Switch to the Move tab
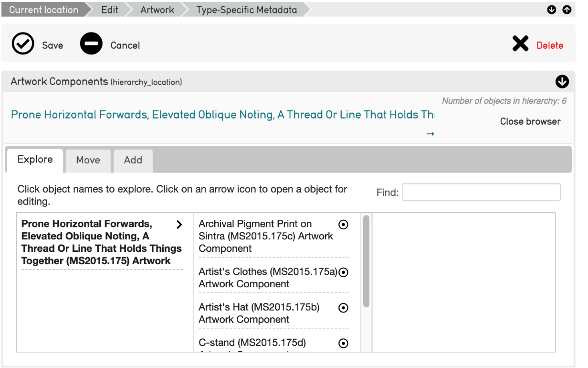Viewport: 588px width, 368px height. 88,160
